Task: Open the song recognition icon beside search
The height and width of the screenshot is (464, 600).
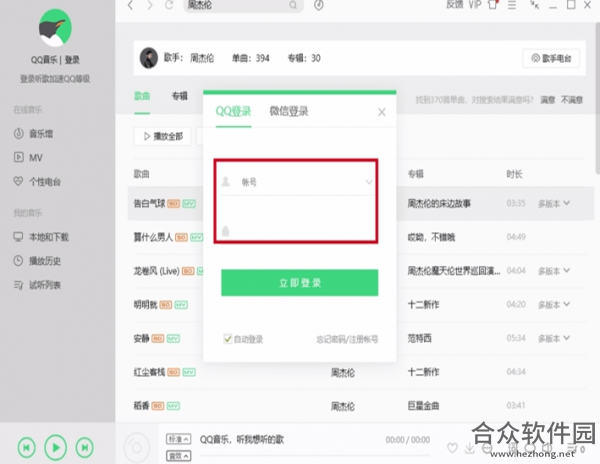Action: (319, 5)
